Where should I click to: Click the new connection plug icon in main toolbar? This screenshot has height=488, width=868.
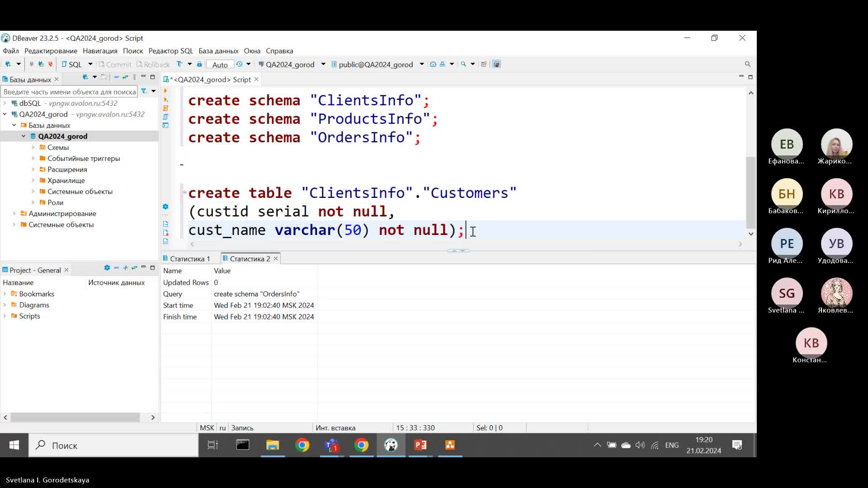click(x=8, y=64)
